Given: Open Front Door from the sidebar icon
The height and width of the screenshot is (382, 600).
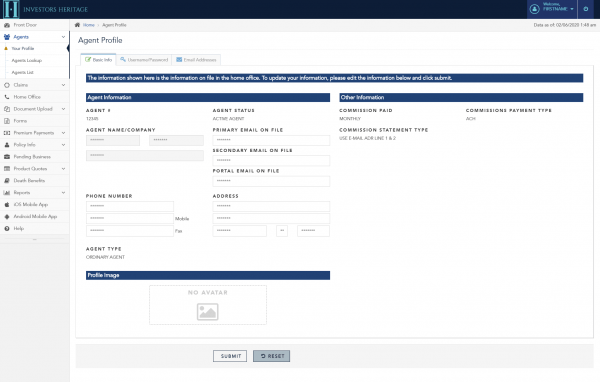Looking at the screenshot, I should (x=7, y=25).
